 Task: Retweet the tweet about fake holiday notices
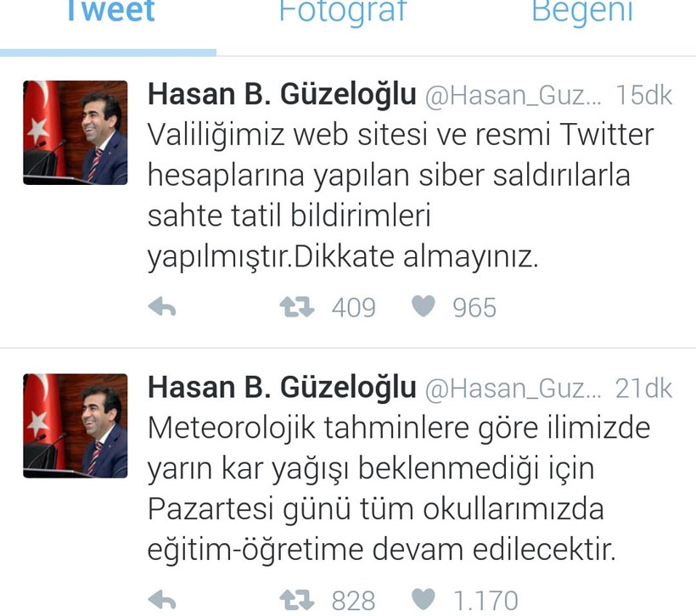click(297, 306)
